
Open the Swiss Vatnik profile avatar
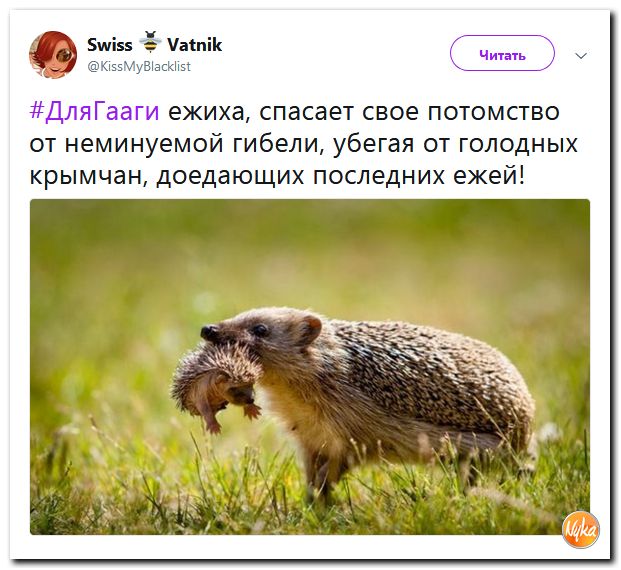[53, 55]
